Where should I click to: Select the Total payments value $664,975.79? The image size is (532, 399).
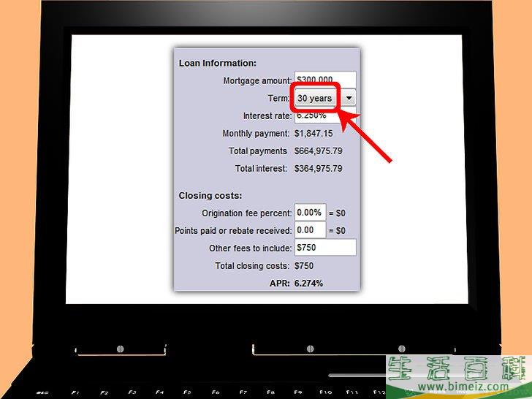click(319, 151)
